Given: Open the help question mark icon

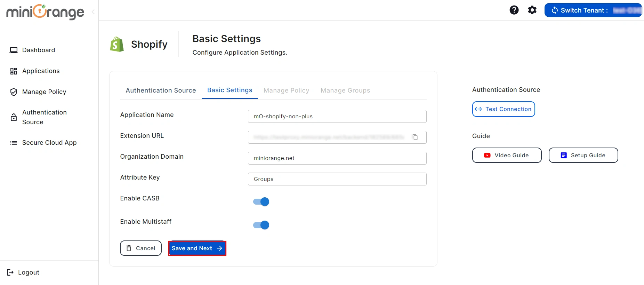Looking at the screenshot, I should (514, 10).
